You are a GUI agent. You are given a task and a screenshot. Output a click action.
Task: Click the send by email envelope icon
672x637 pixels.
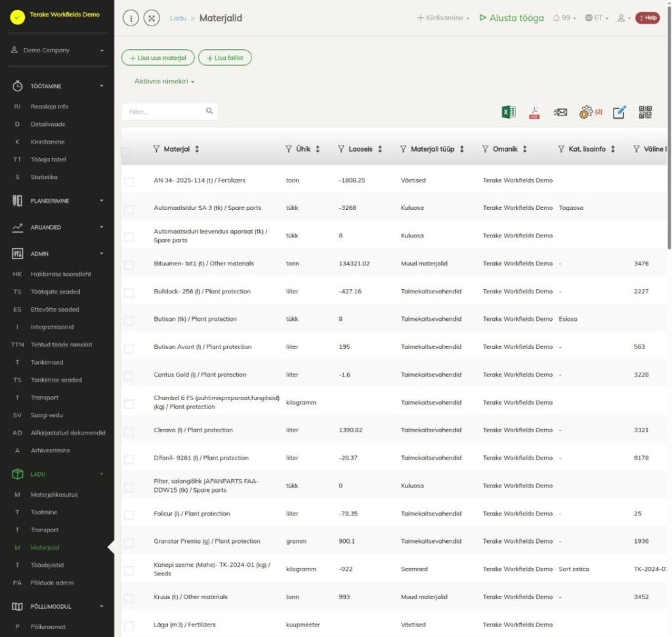click(x=560, y=112)
